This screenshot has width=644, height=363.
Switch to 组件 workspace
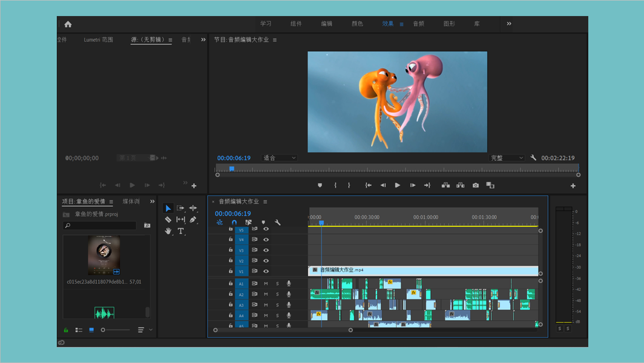pyautogui.click(x=296, y=24)
